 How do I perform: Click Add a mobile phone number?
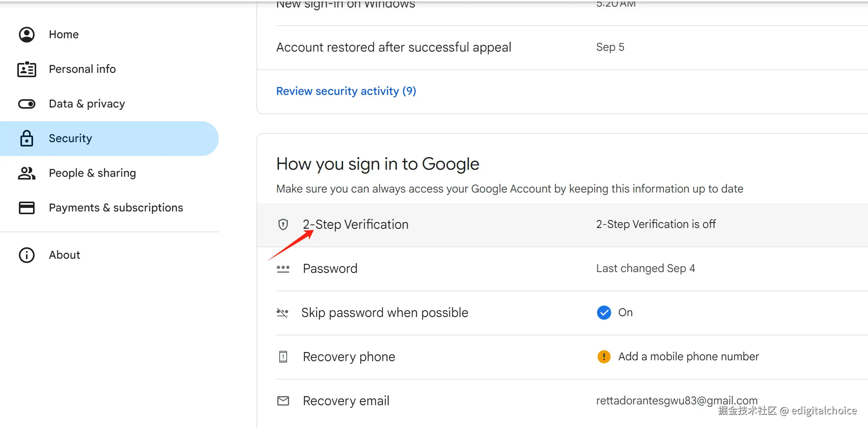[x=689, y=357]
